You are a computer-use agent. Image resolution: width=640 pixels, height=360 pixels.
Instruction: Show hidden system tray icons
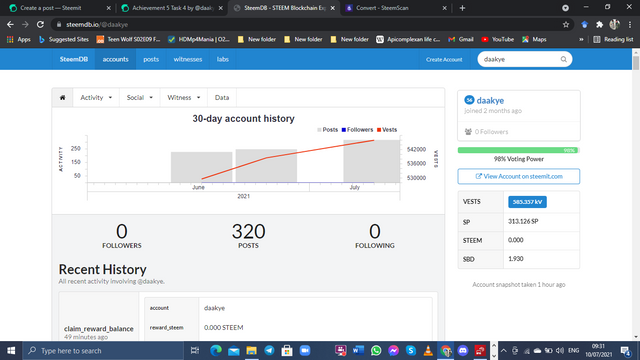point(504,351)
